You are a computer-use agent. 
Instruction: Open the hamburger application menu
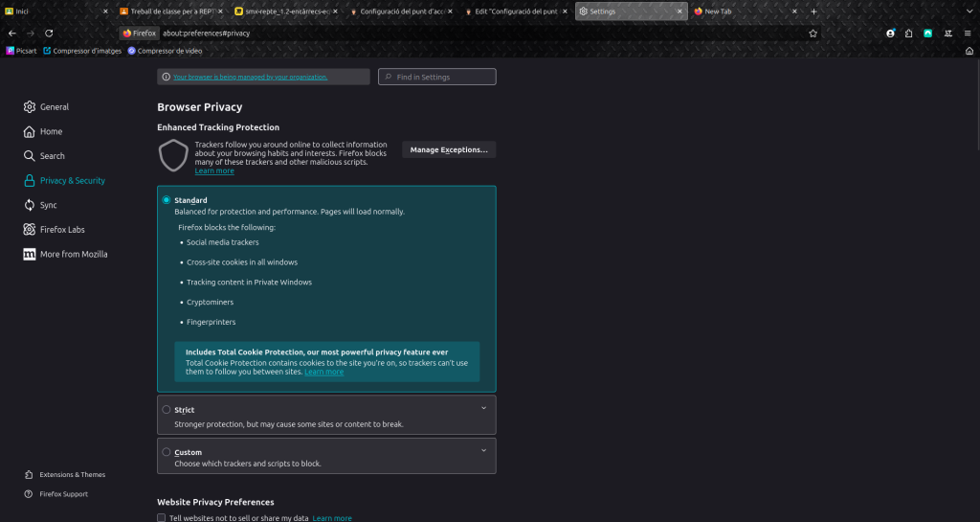968,33
